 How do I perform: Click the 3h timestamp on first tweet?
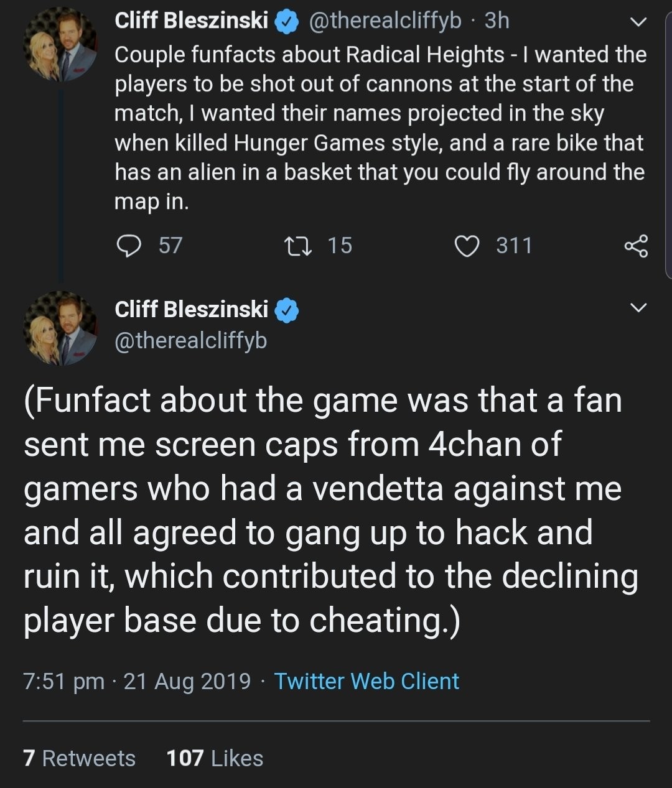[497, 21]
